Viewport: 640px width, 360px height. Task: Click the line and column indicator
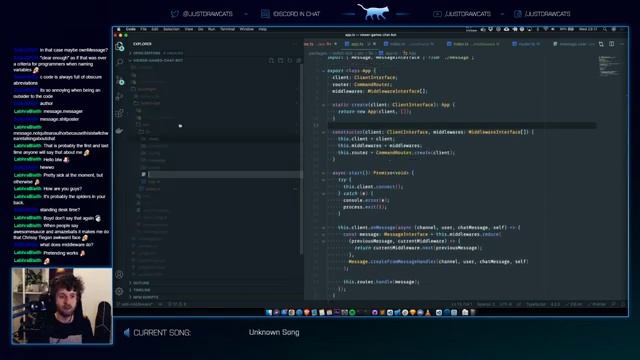462,304
